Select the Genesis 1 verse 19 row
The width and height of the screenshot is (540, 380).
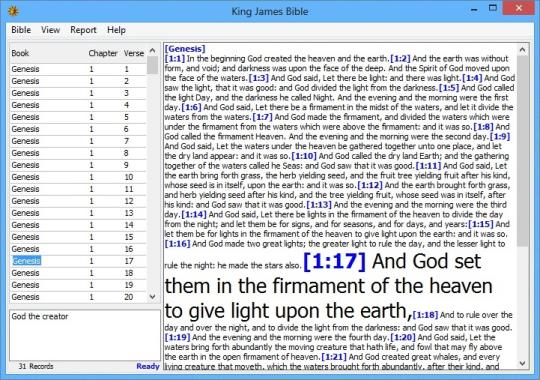point(78,285)
